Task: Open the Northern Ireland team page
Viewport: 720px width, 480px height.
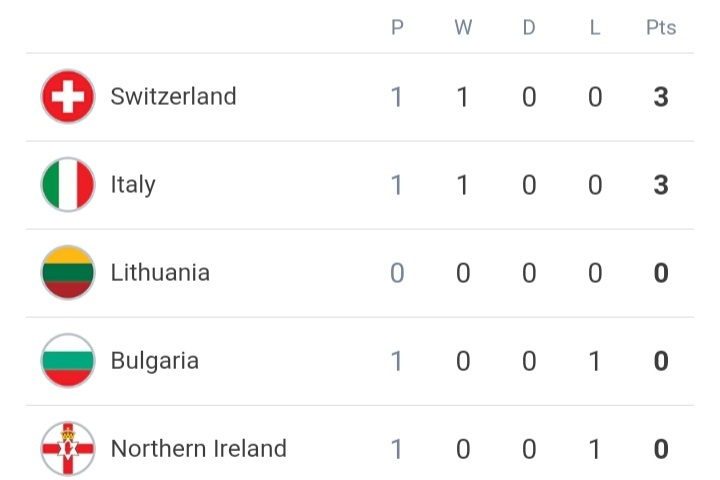Action: (198, 449)
